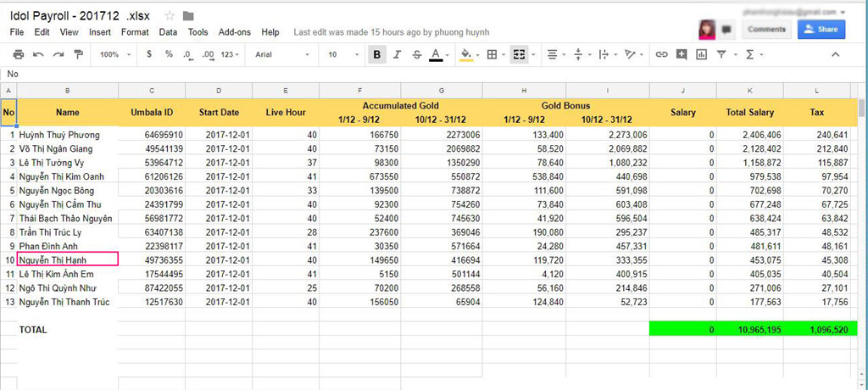This screenshot has height=390, width=868.
Task: Open the Comments button
Action: [x=766, y=29]
